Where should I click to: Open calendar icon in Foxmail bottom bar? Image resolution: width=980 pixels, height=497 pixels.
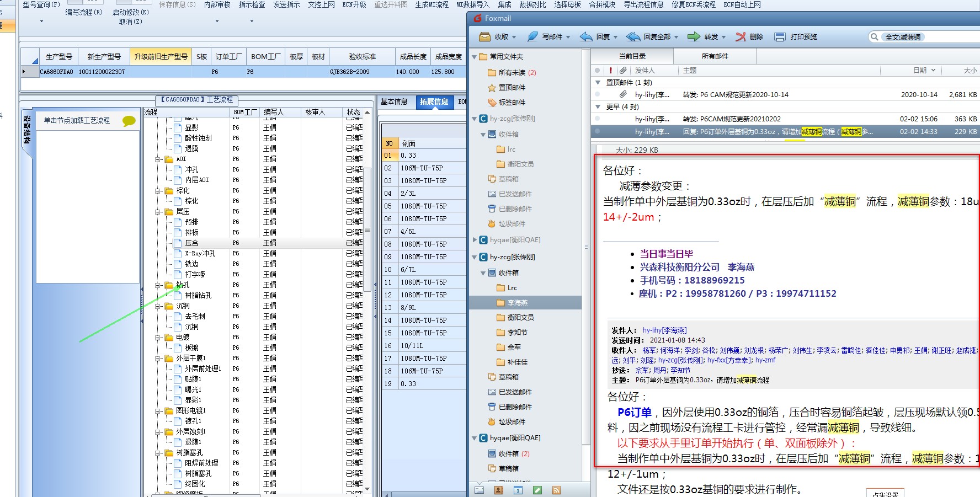tap(518, 490)
